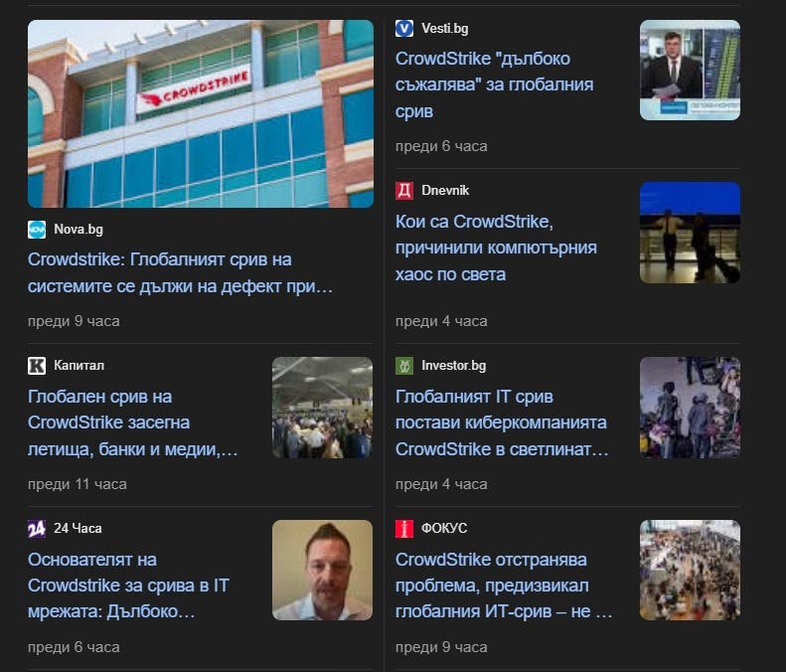Click the 24 Часа man portrait thumbnail
The width and height of the screenshot is (786, 672).
pos(322,571)
